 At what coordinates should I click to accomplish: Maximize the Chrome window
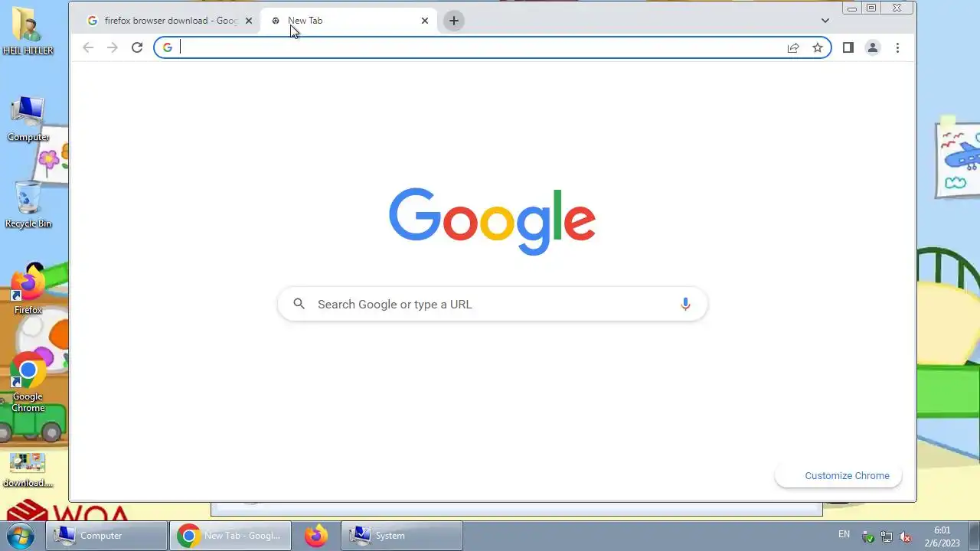click(x=871, y=8)
